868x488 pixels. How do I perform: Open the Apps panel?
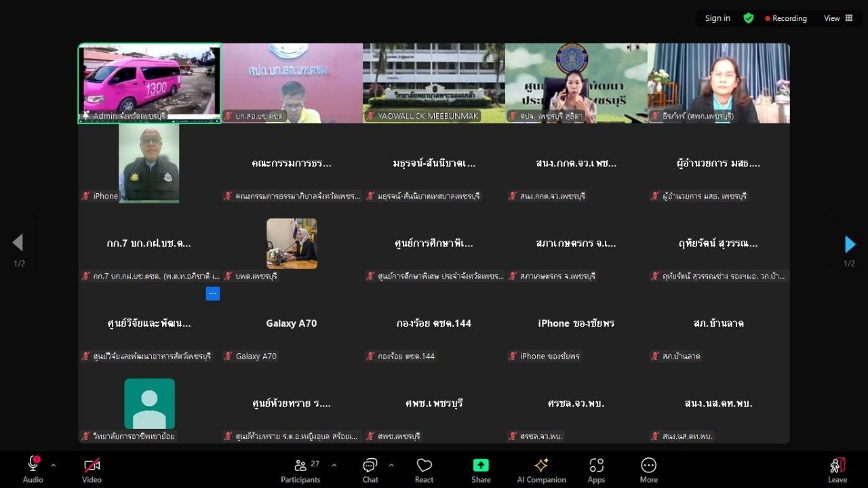pos(596,466)
